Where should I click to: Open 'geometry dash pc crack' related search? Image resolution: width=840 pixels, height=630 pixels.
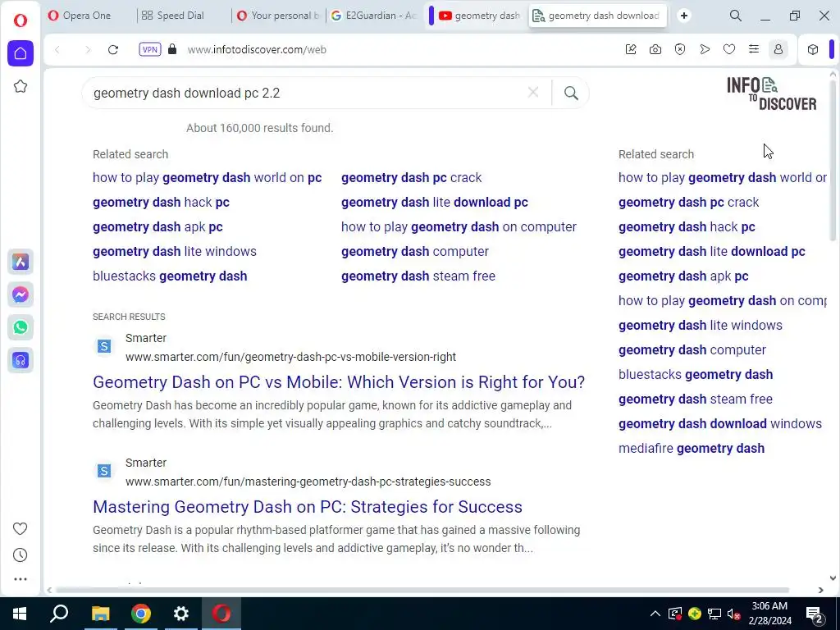[412, 177]
